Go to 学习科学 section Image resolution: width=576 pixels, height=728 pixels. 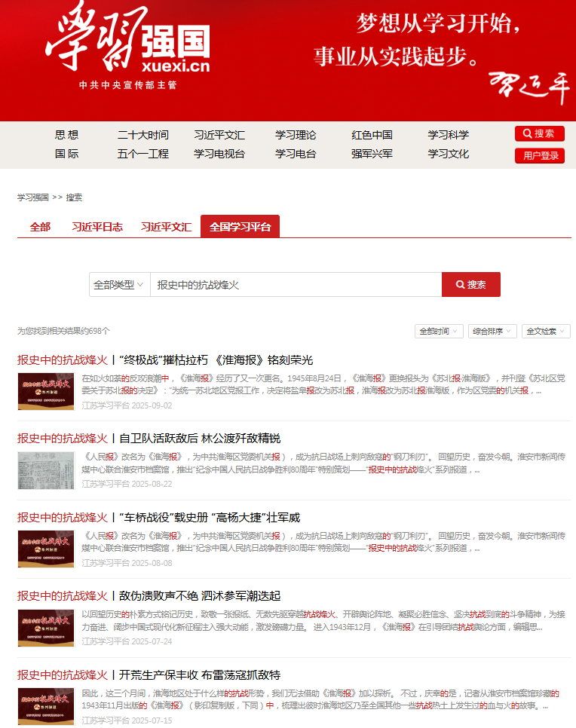449,135
